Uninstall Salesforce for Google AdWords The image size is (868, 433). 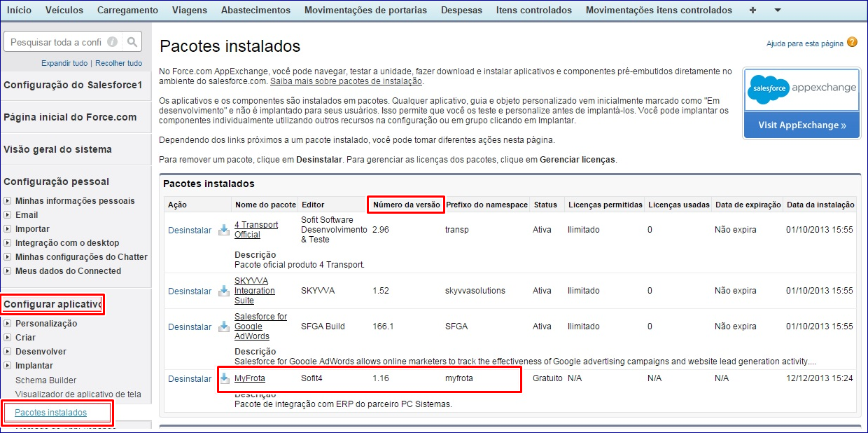(x=190, y=327)
